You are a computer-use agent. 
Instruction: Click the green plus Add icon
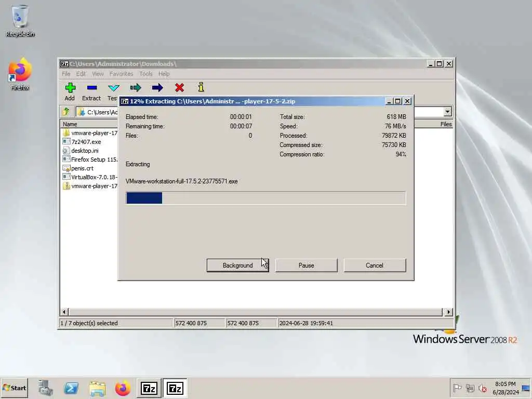(70, 88)
